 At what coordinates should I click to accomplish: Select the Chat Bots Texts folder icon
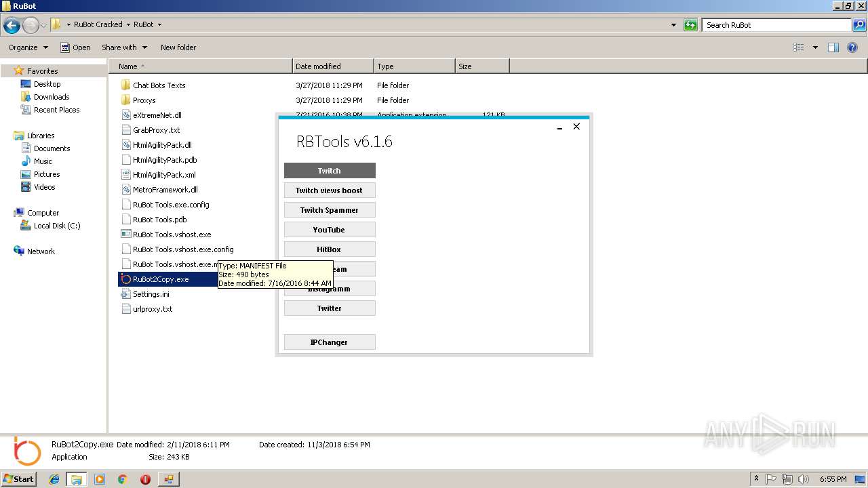[x=125, y=85]
